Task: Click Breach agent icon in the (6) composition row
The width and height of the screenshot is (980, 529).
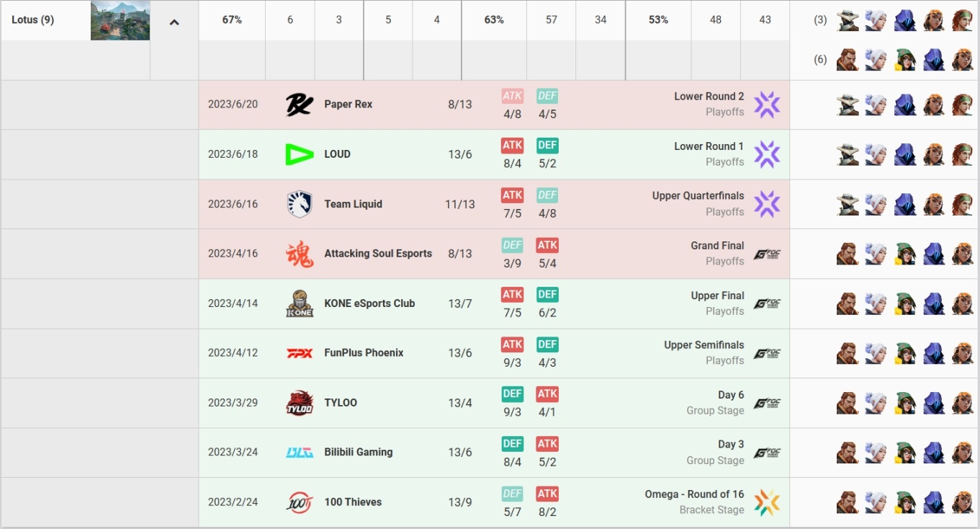Action: 848,59
